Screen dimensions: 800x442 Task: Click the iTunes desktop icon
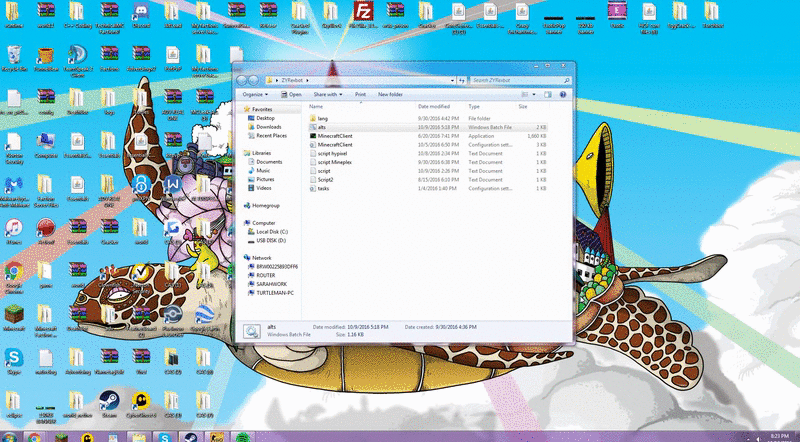14,232
